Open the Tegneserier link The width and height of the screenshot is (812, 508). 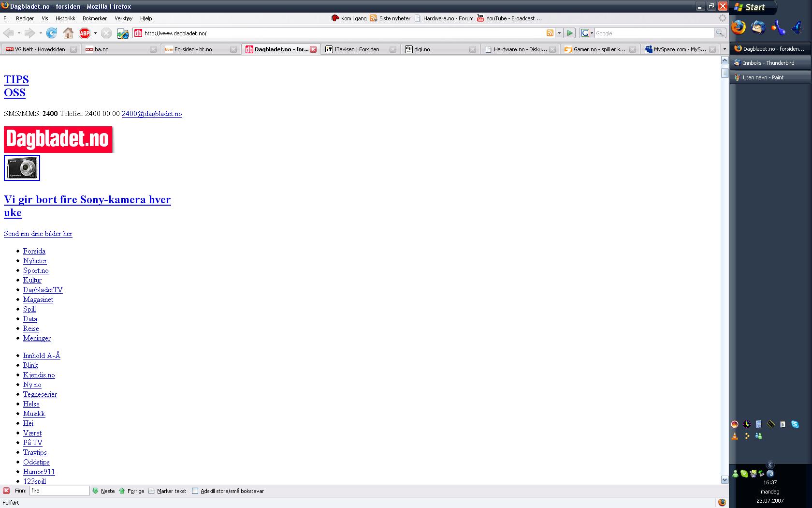coord(40,394)
